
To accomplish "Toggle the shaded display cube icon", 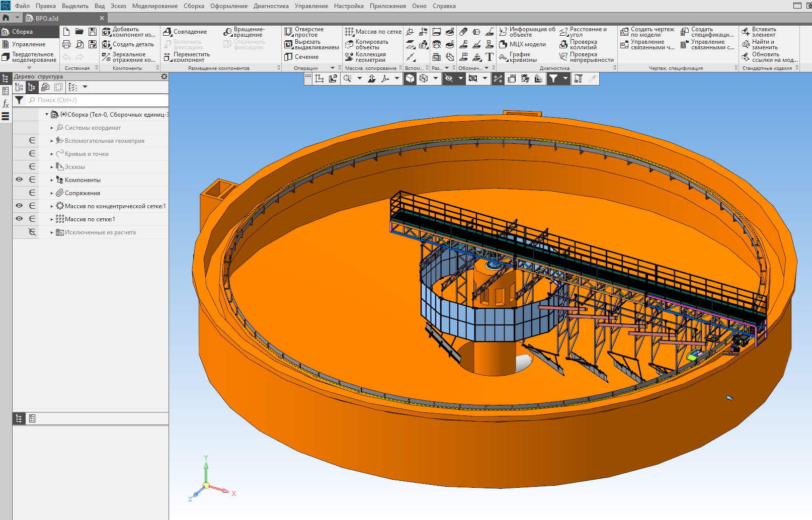I will tap(410, 78).
